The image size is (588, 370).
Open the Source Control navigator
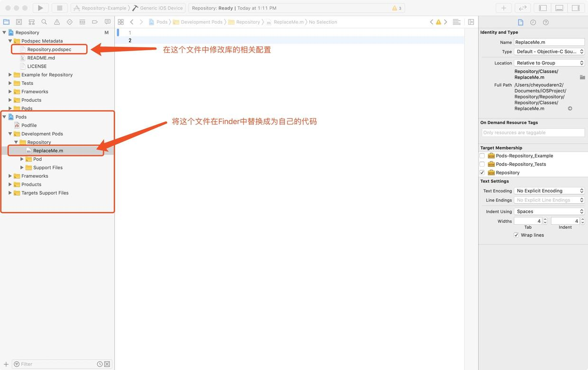coord(18,21)
